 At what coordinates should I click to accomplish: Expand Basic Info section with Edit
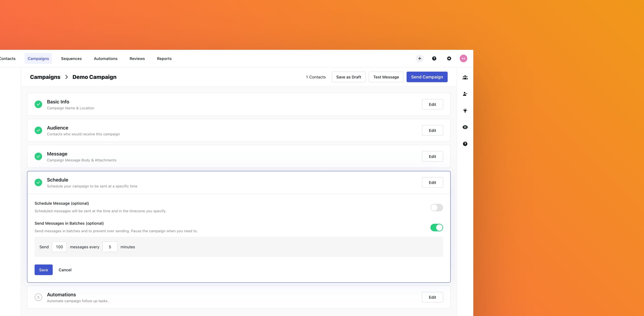[x=432, y=104]
